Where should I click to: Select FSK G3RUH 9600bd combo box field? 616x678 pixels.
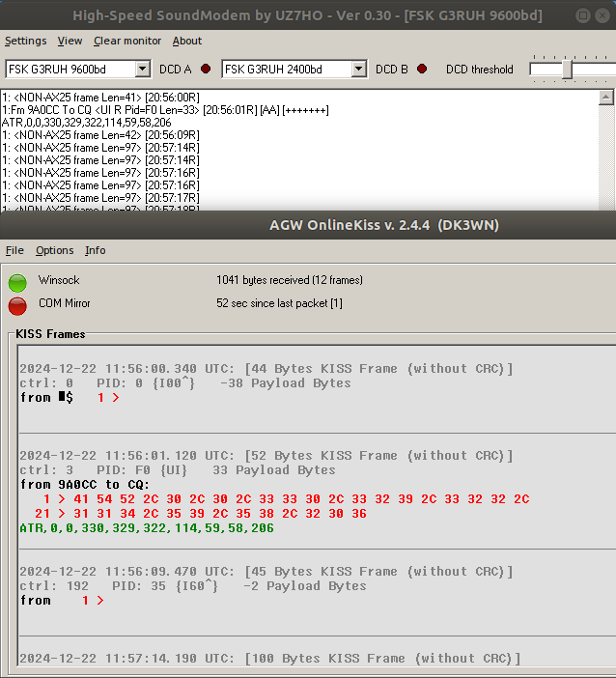[78, 70]
